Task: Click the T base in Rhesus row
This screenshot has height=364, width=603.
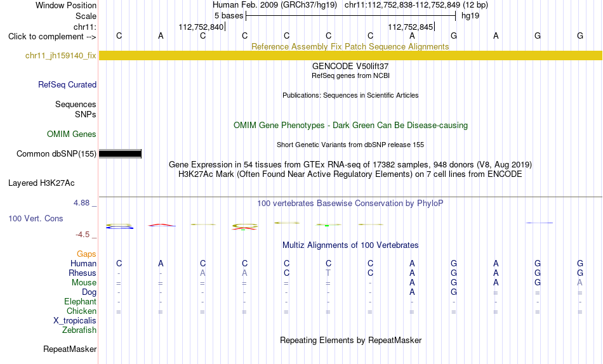Action: tap(328, 273)
